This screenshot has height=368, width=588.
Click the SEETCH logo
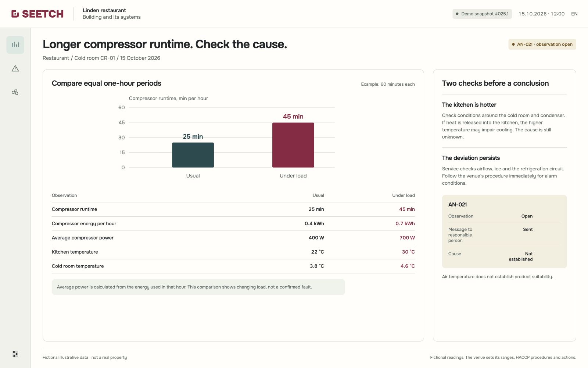[x=37, y=14]
